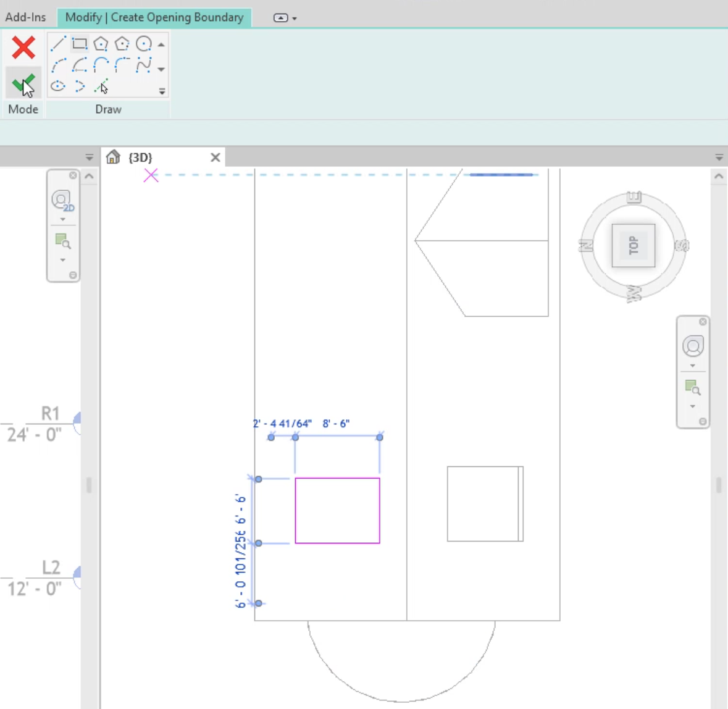Screen dimensions: 728x709
Task: Select the Inscribed Polygon tool
Action: click(x=101, y=43)
